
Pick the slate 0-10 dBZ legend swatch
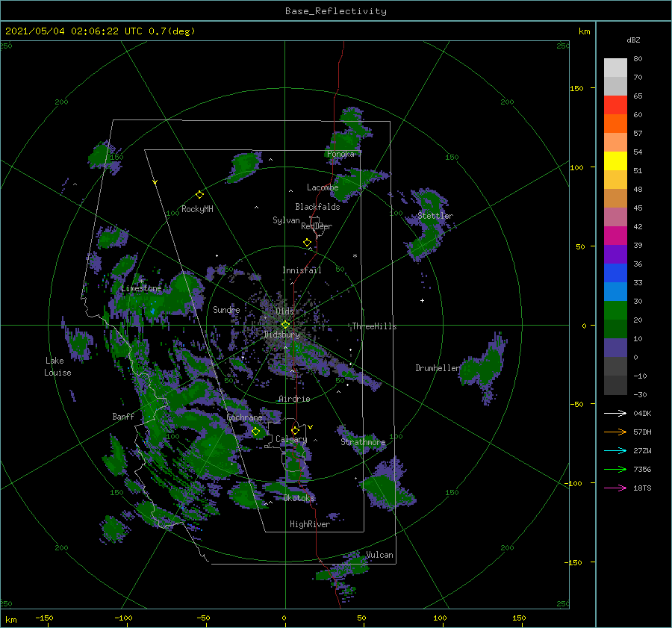click(x=615, y=348)
